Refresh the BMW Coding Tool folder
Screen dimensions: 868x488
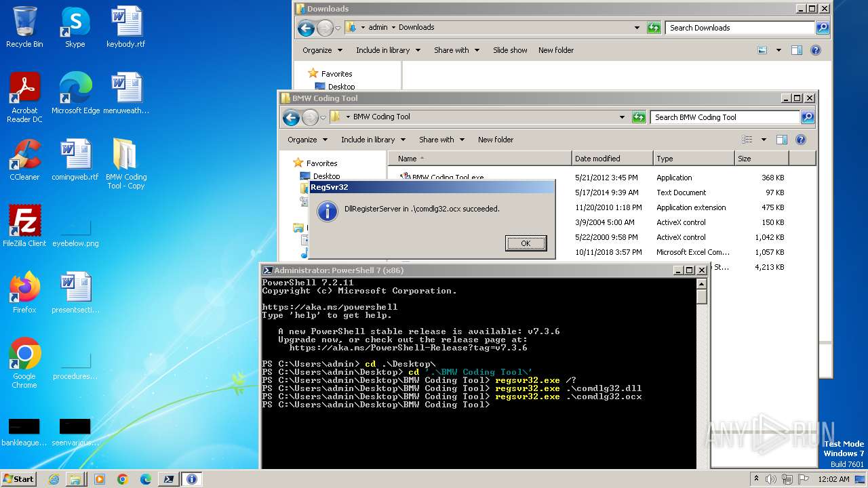pyautogui.click(x=639, y=117)
